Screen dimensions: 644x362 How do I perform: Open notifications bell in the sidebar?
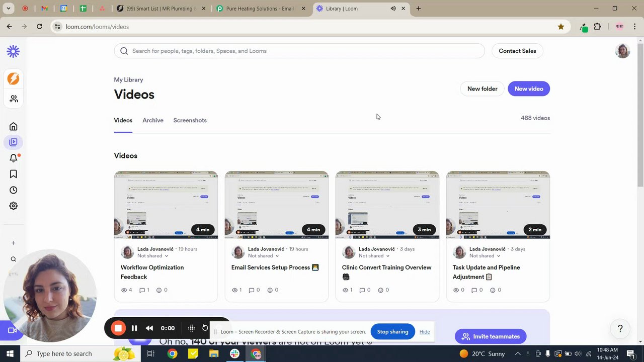click(x=14, y=158)
